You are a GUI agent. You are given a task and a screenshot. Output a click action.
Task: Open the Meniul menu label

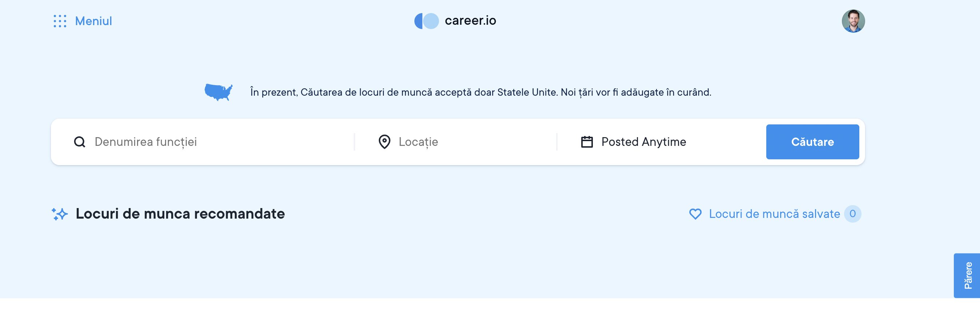[93, 21]
